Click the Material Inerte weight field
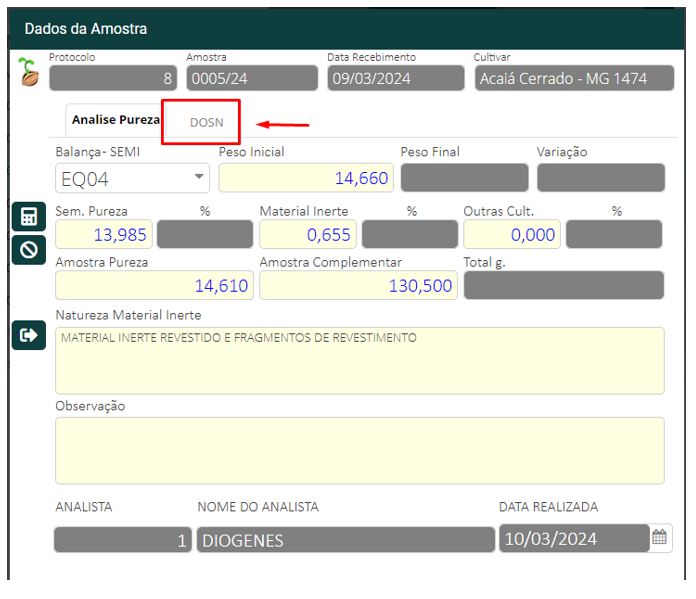Viewport: 696px width, 599px height. pyautogui.click(x=308, y=234)
